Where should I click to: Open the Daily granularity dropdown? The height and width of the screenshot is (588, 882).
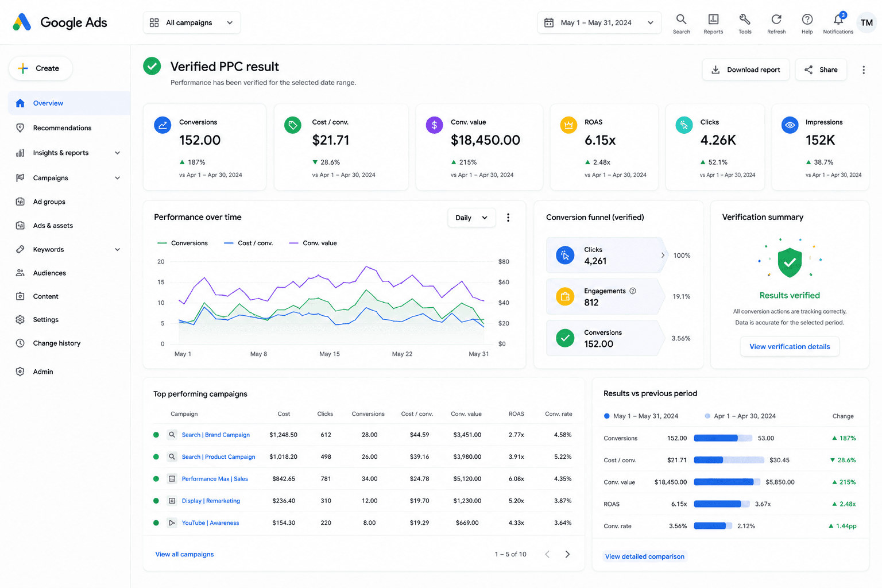point(471,218)
